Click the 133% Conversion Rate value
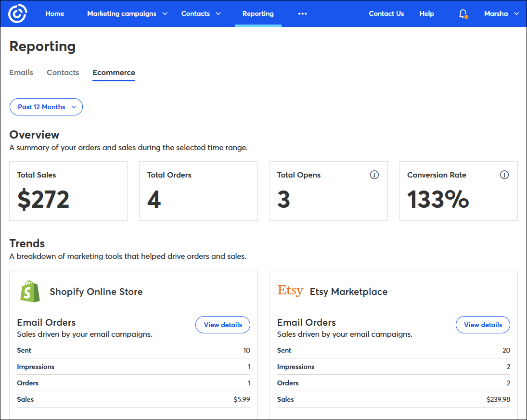 pyautogui.click(x=438, y=199)
